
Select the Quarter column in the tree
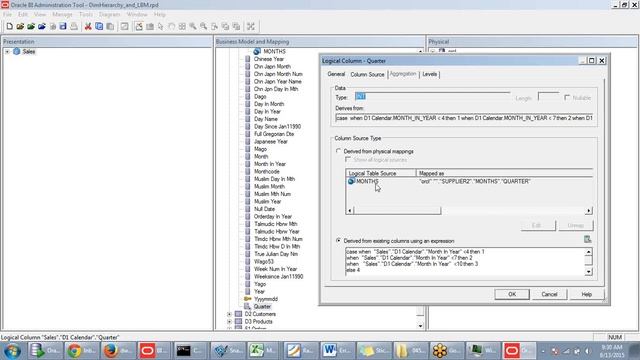pyautogui.click(x=262, y=307)
